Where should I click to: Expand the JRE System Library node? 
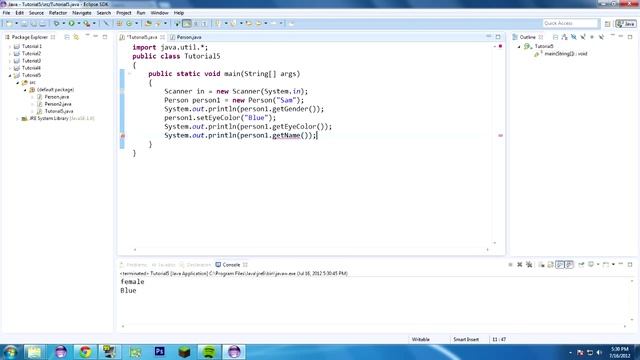pyautogui.click(x=18, y=119)
